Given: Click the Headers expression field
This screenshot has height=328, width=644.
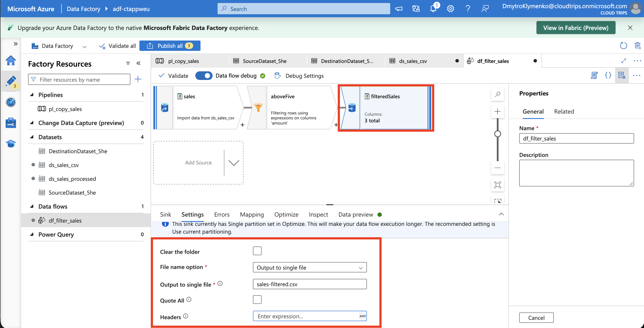Looking at the screenshot, I should (x=309, y=316).
